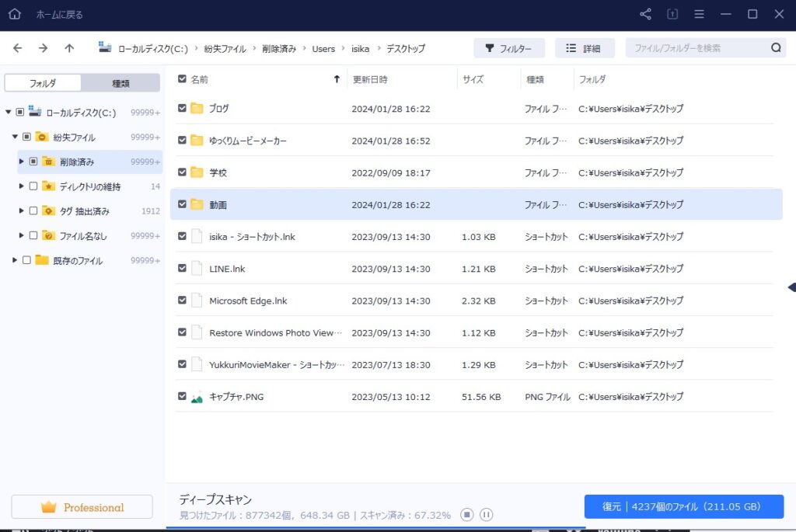
Task: Open the フィルター dropdown button
Action: coord(508,48)
